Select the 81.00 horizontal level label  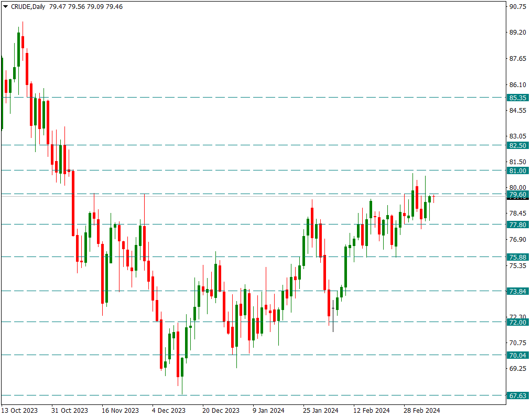click(518, 171)
